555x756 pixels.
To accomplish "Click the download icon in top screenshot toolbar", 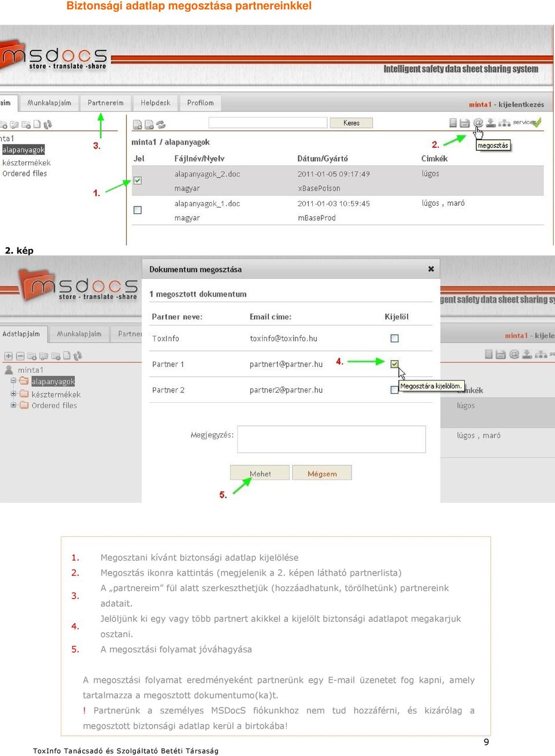I will pyautogui.click(x=491, y=123).
